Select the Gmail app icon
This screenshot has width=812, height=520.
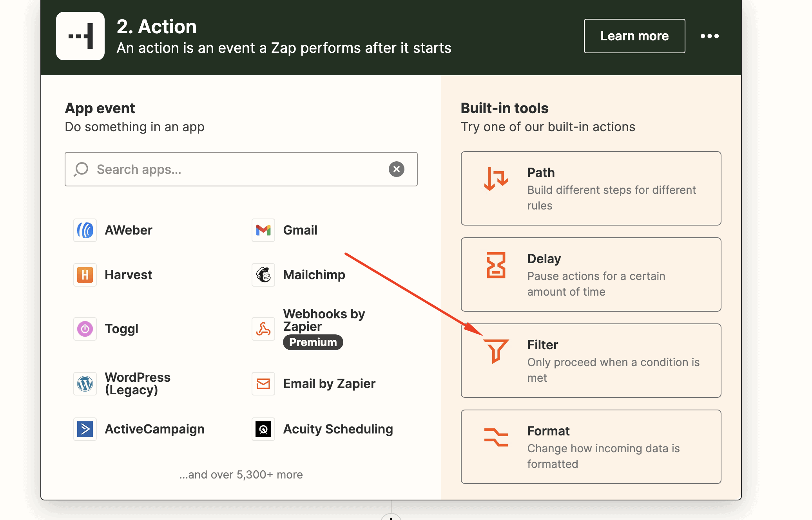click(263, 230)
